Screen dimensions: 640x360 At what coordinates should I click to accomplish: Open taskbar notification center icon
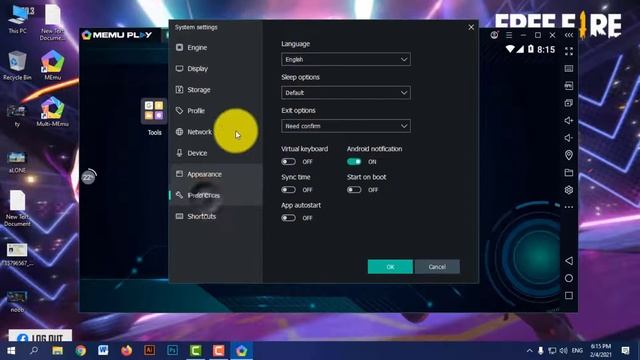tap(625, 351)
